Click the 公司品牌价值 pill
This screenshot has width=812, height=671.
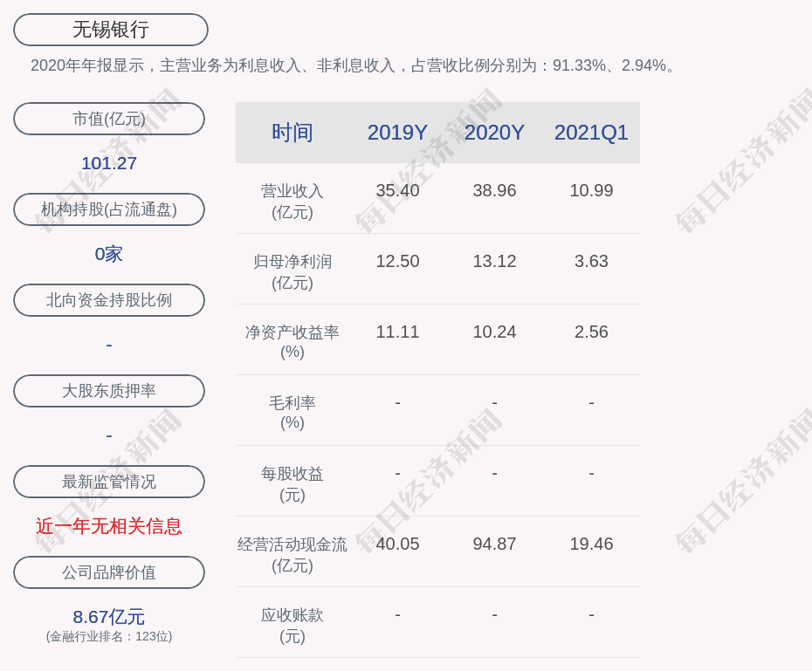tap(109, 572)
